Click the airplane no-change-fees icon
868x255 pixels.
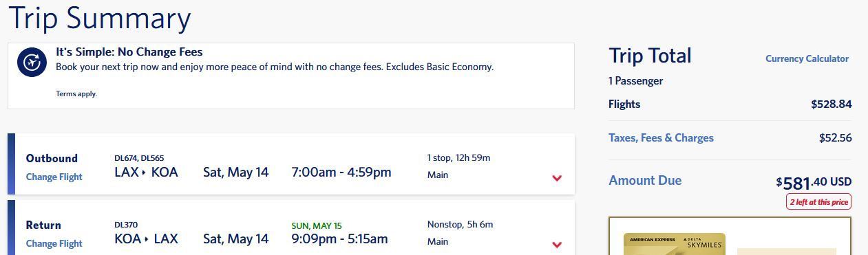point(32,63)
